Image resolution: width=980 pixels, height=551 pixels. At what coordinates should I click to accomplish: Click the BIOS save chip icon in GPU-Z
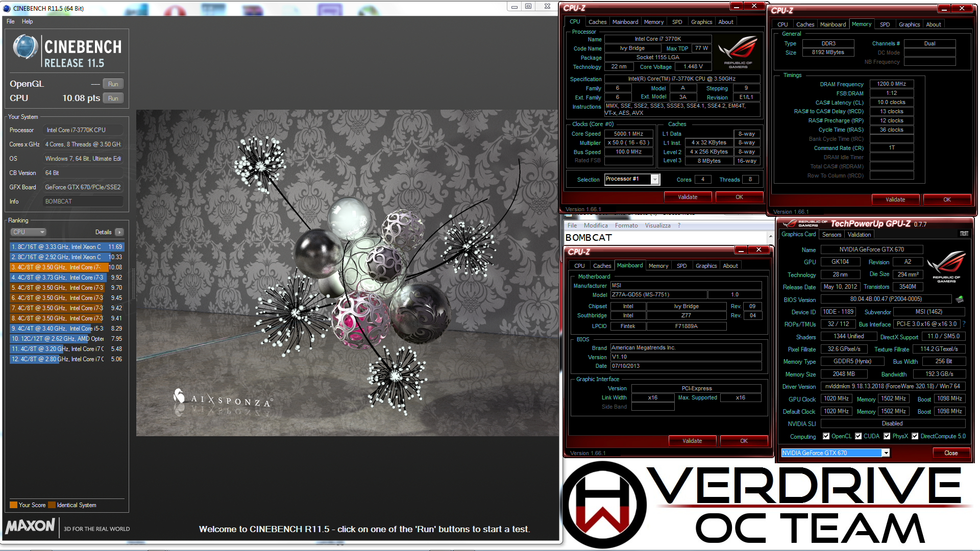point(960,299)
